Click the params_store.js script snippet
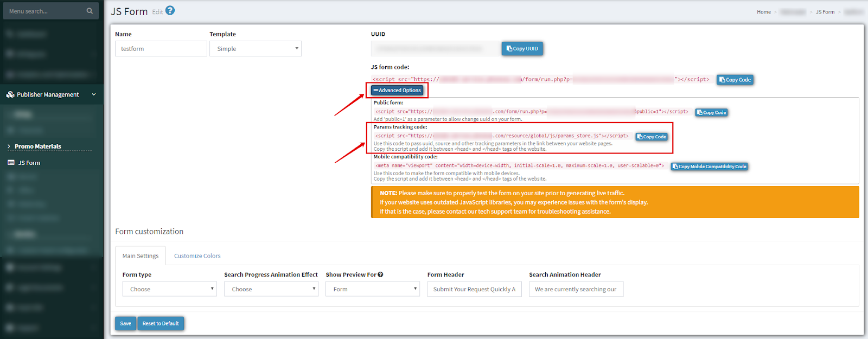868x339 pixels. [x=502, y=136]
